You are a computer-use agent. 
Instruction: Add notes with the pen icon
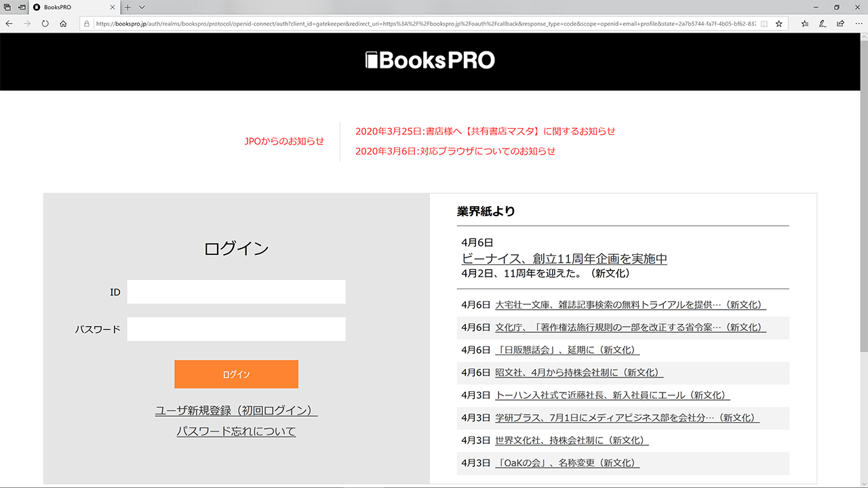tap(823, 23)
